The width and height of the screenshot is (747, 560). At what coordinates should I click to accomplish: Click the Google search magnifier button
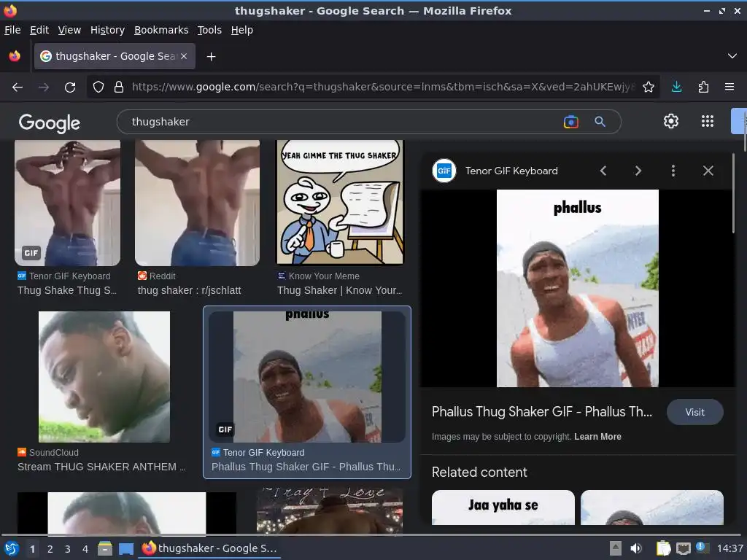point(600,122)
